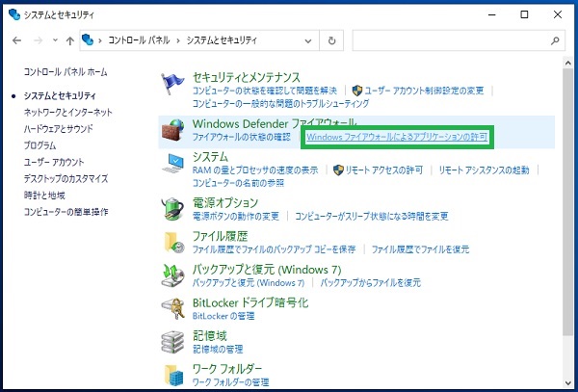Click the Work Folders icon
The image size is (578, 392).
pyautogui.click(x=173, y=375)
